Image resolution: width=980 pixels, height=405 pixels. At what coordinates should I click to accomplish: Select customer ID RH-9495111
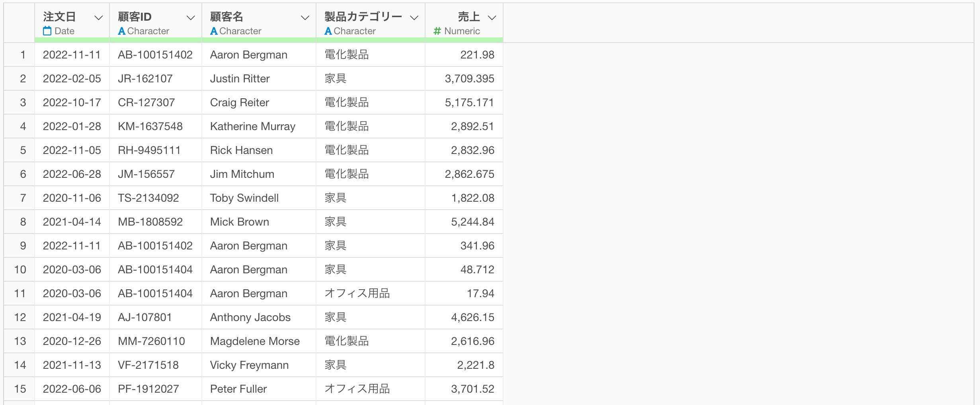coord(149,150)
